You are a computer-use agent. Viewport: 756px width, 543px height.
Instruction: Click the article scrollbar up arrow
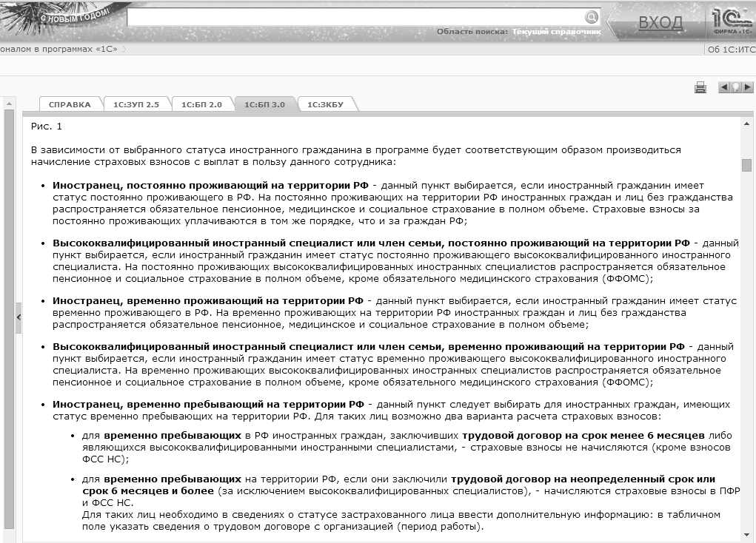click(746, 125)
